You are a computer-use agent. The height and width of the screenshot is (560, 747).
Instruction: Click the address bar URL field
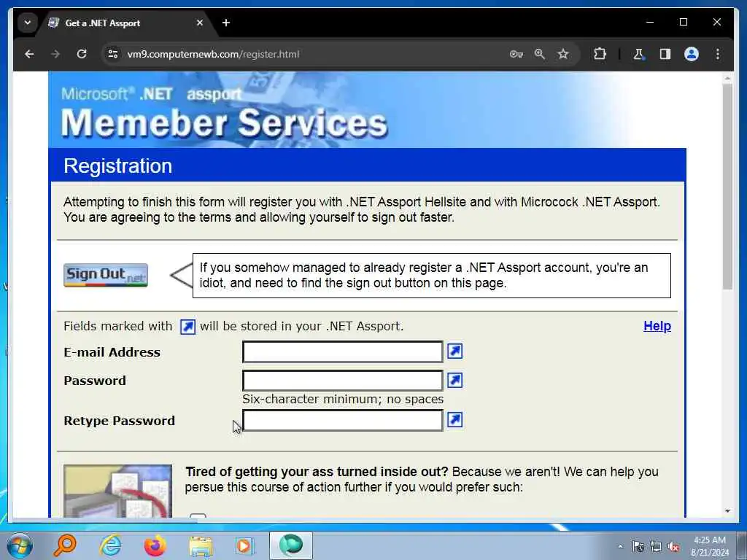[x=305, y=54]
